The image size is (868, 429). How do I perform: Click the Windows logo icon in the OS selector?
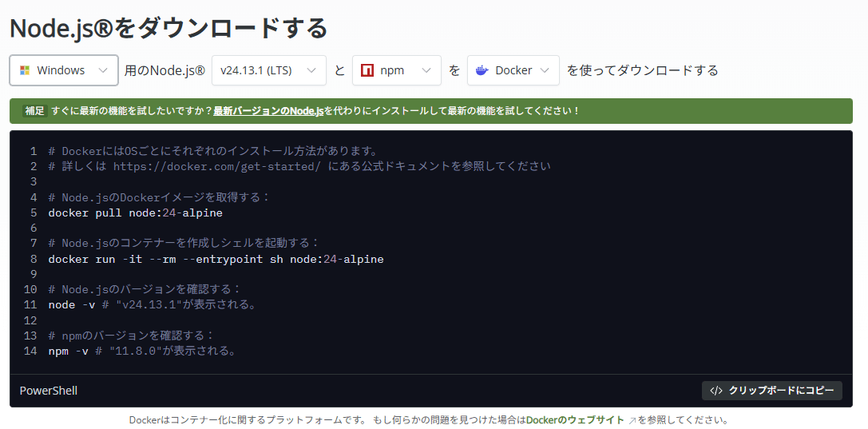tap(25, 70)
